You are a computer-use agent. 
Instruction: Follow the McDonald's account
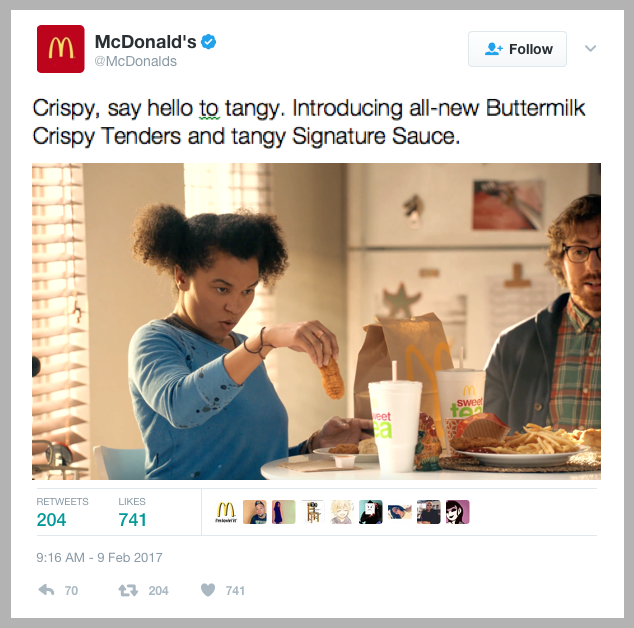(x=517, y=49)
